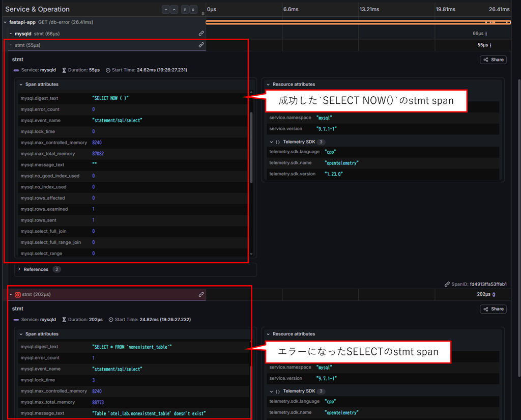Click link icon on stmt (202µs) error row
Image resolution: width=521 pixels, height=420 pixels.
coord(201,295)
